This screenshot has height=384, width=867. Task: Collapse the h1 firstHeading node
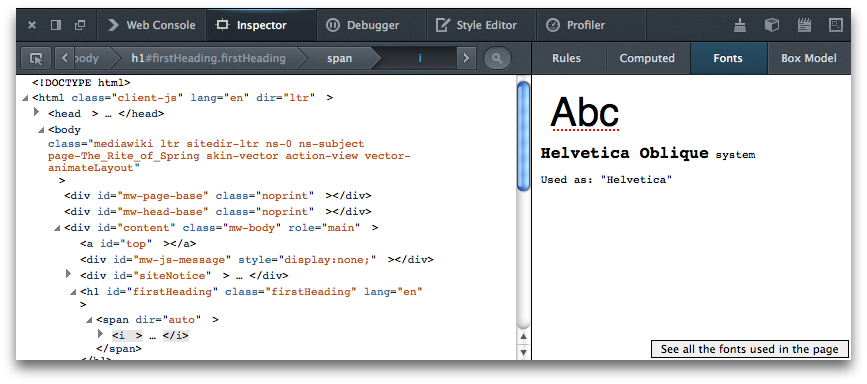72,293
